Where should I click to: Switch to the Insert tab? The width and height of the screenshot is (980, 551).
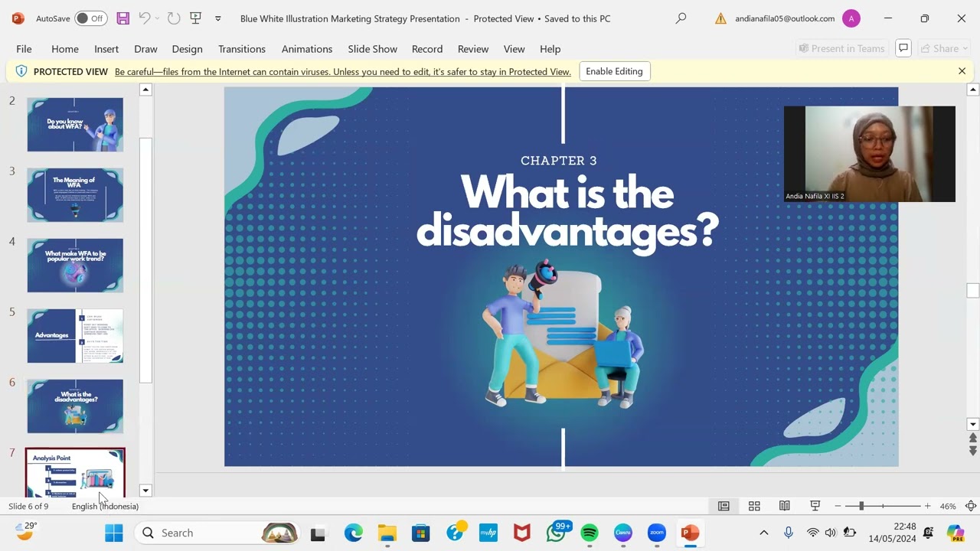[x=106, y=49]
